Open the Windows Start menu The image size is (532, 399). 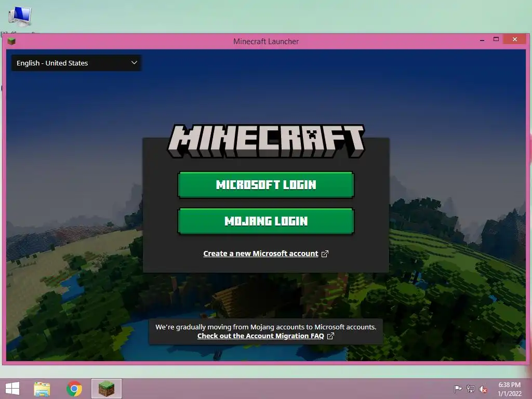click(12, 389)
